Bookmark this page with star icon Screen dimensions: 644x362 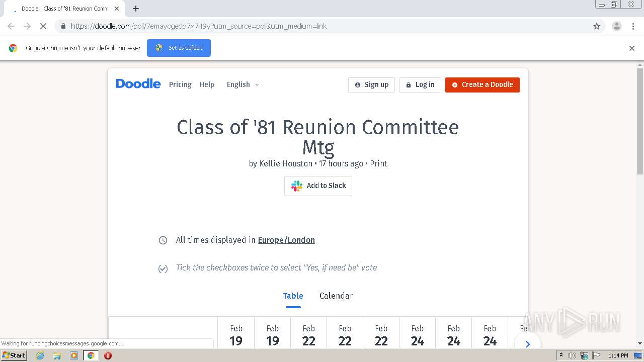pyautogui.click(x=597, y=26)
